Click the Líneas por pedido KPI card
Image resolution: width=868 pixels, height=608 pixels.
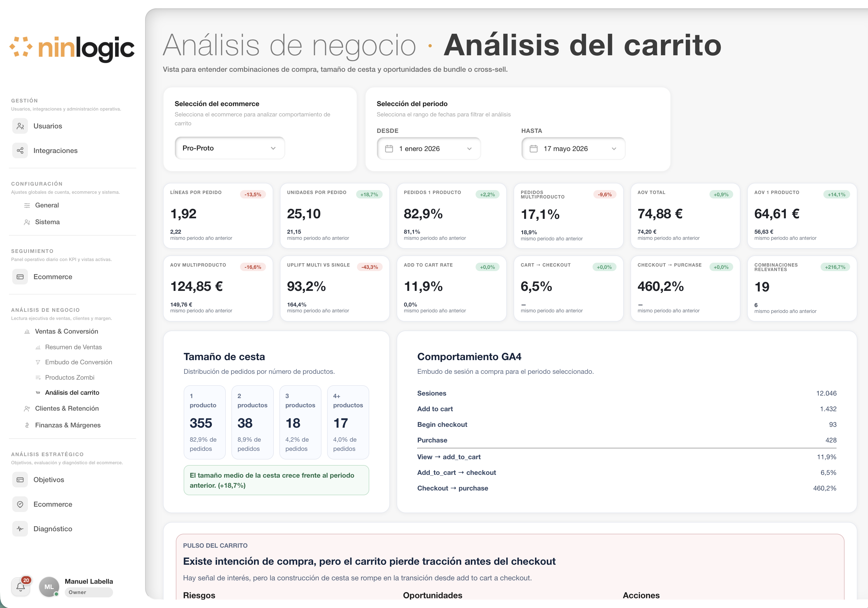[218, 216]
